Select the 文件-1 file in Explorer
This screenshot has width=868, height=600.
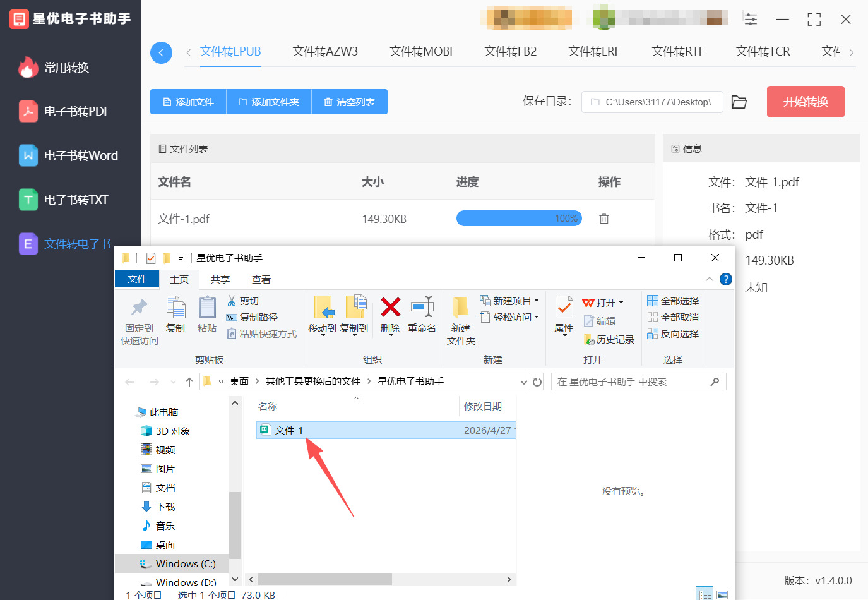pyautogui.click(x=386, y=430)
